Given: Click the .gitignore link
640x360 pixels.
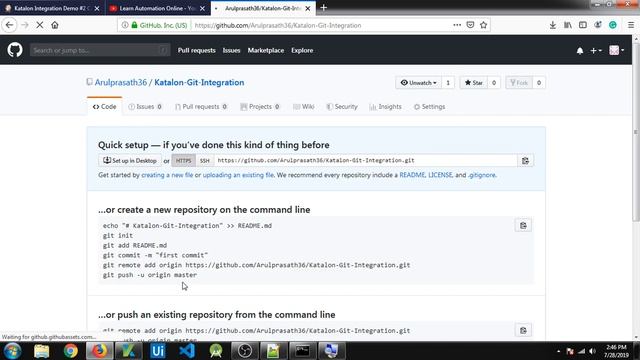Looking at the screenshot, I should pos(482,175).
